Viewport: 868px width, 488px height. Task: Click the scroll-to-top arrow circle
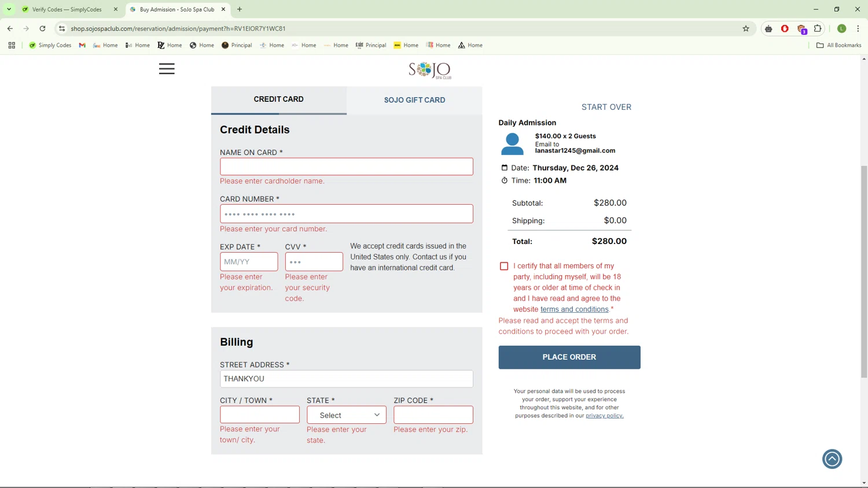click(x=832, y=459)
